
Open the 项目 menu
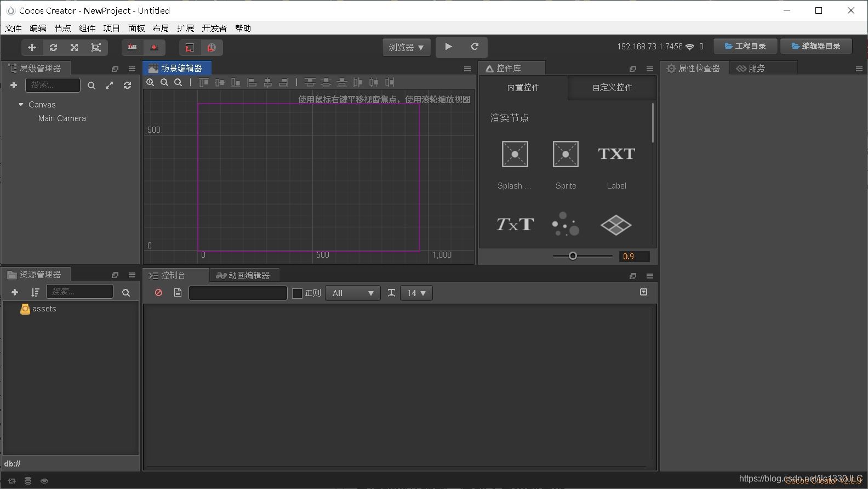coord(111,28)
